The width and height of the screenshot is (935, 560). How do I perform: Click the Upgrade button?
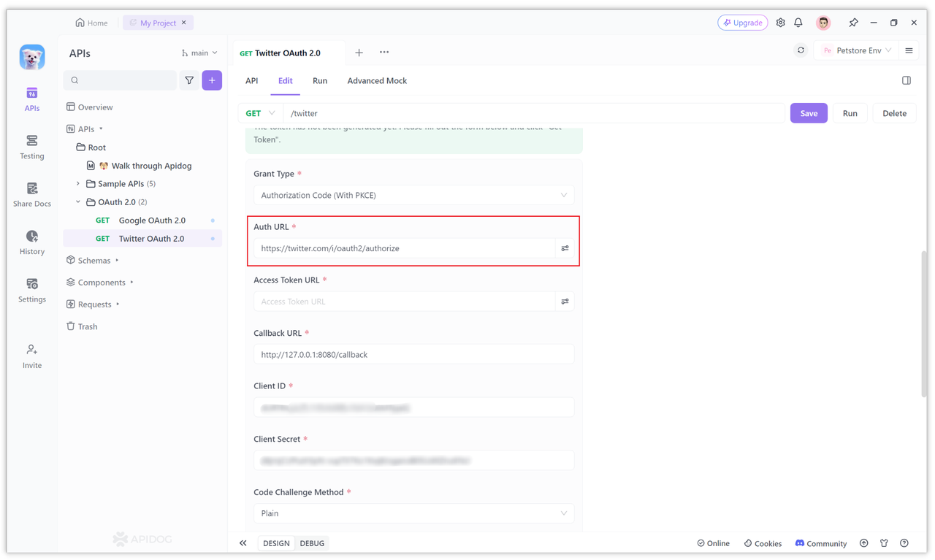tap(742, 23)
